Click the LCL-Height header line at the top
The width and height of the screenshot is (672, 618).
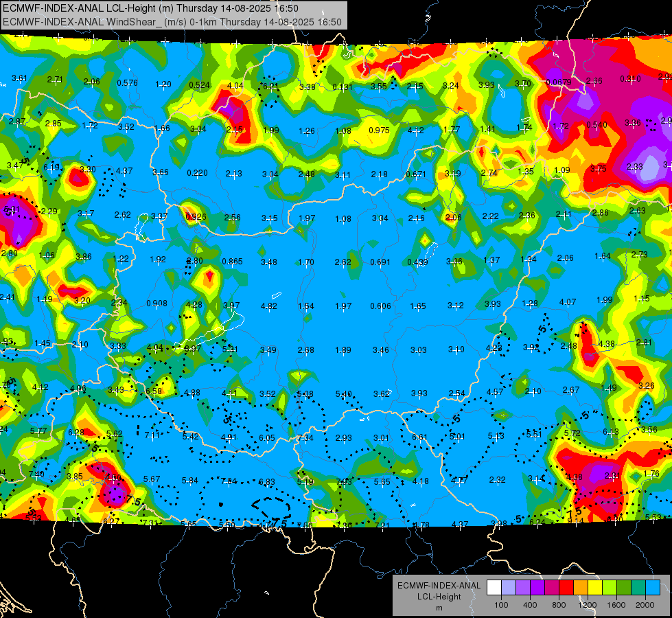coord(151,8)
